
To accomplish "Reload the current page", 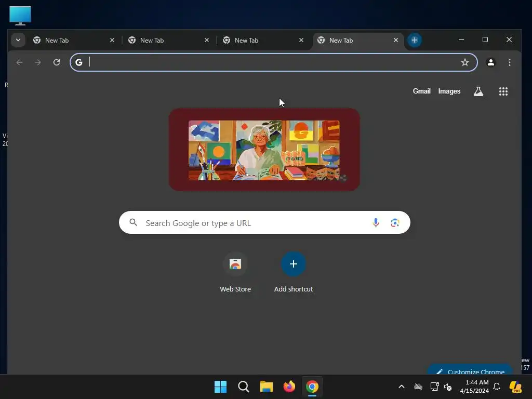I will [x=57, y=62].
